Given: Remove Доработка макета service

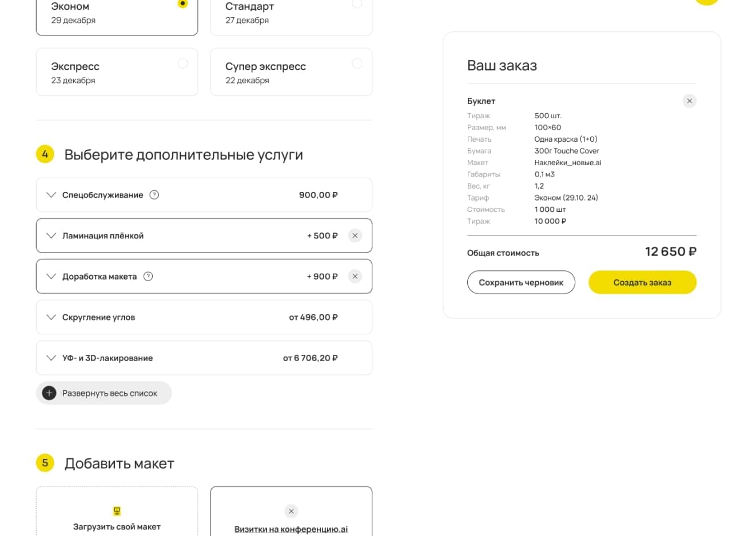Looking at the screenshot, I should (x=355, y=277).
